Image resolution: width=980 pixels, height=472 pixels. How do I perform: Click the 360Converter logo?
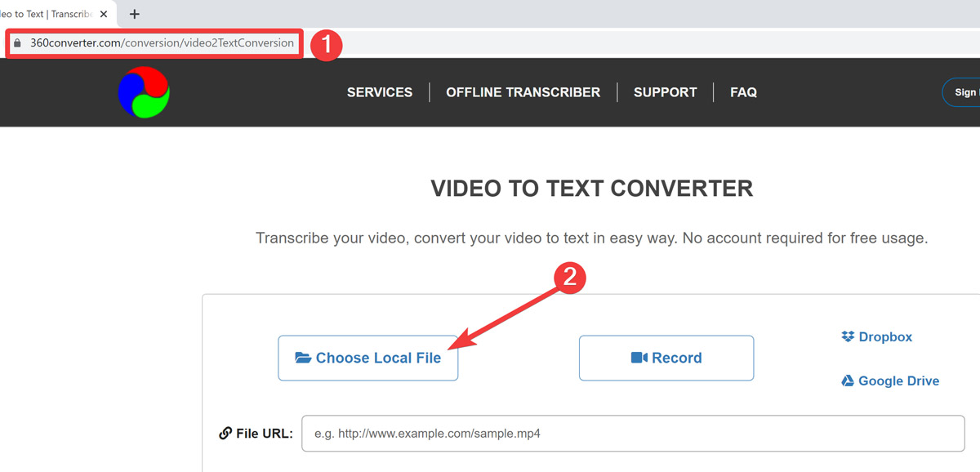pos(144,92)
